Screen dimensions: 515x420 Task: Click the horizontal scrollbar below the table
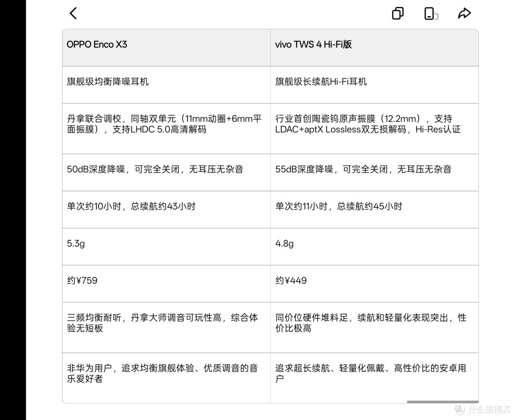(443, 401)
